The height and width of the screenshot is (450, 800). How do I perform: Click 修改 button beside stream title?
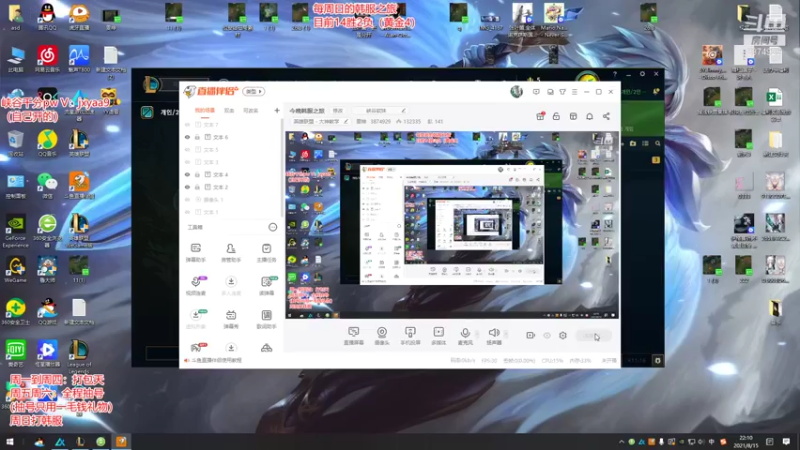(338, 110)
